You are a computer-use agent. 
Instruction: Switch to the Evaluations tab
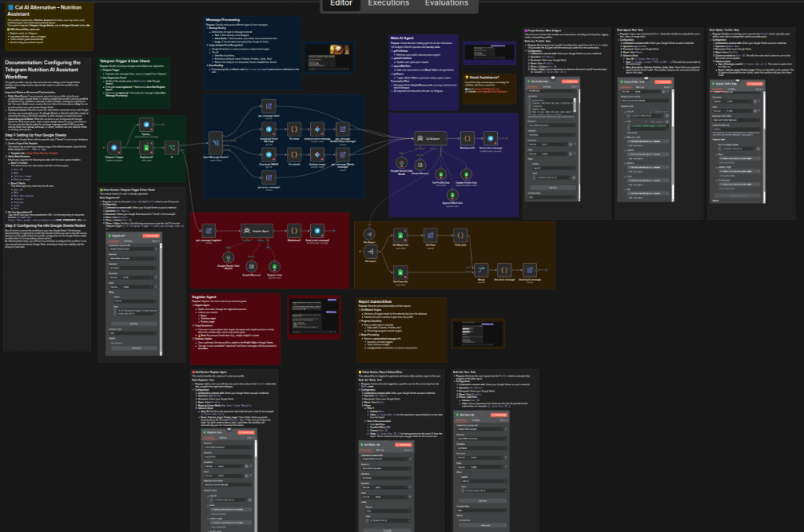(446, 3)
